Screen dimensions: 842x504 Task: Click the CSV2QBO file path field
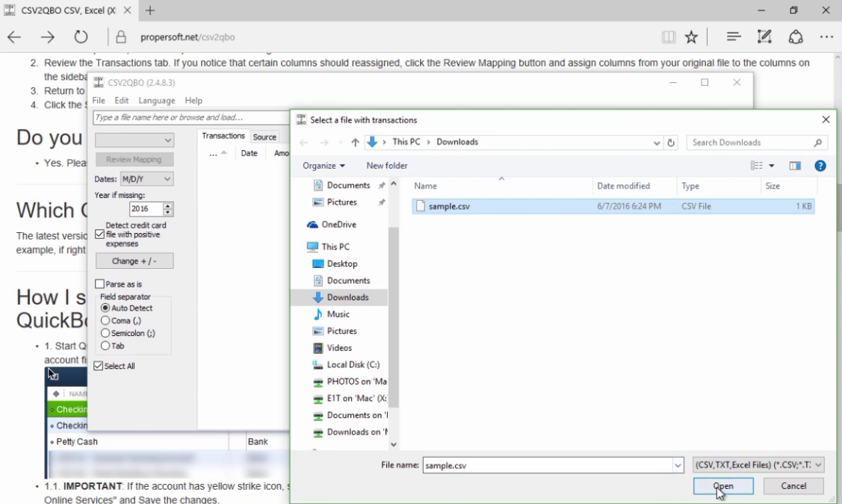point(191,117)
